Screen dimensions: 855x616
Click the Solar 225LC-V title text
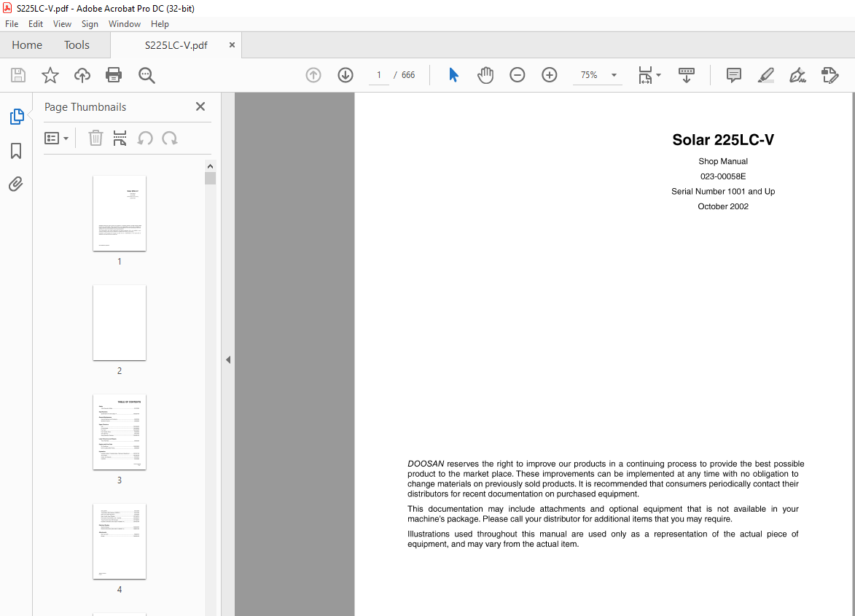coord(723,140)
